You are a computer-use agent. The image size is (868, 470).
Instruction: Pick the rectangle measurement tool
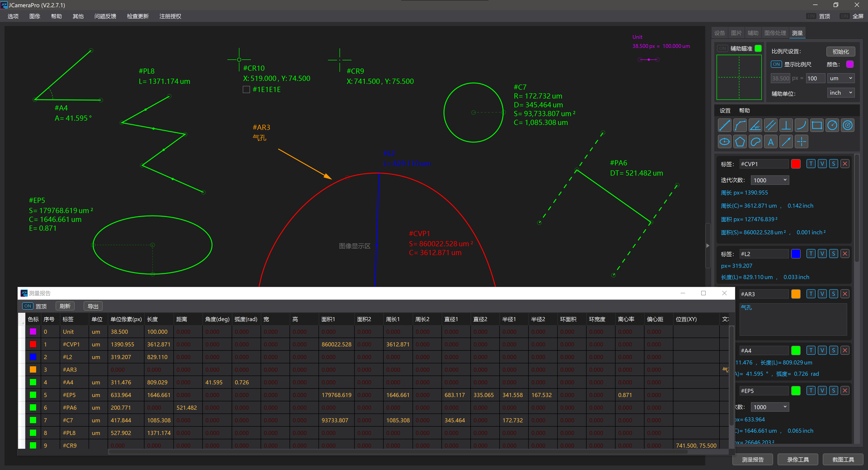(817, 125)
